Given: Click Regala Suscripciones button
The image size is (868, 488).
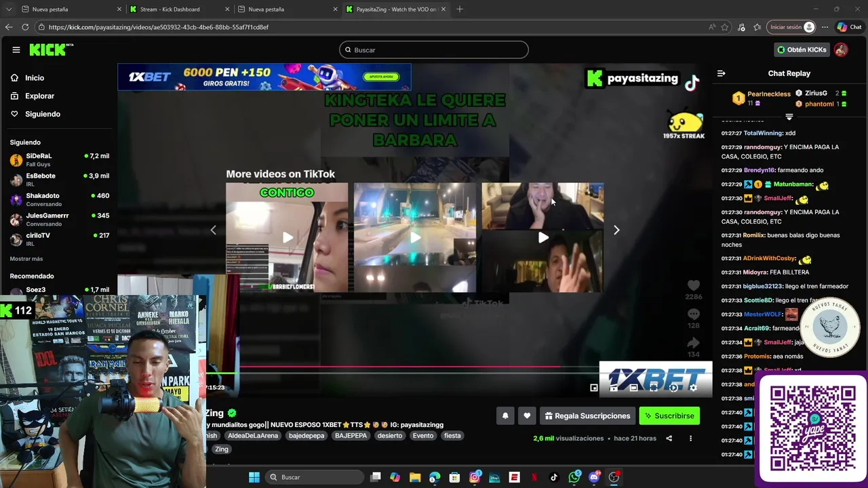Looking at the screenshot, I should (x=587, y=416).
